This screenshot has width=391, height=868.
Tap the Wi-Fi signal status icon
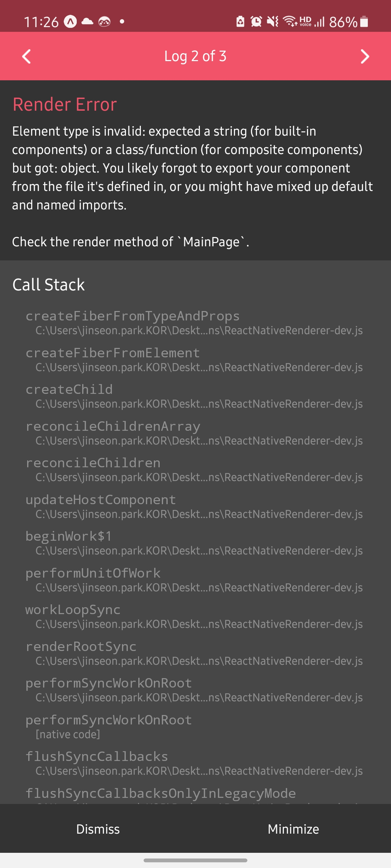[290, 22]
